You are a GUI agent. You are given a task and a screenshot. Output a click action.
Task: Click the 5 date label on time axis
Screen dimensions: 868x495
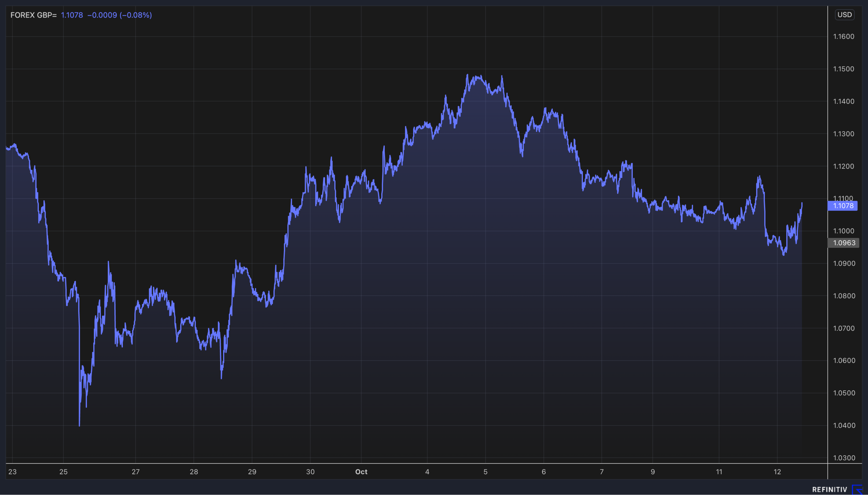point(485,472)
